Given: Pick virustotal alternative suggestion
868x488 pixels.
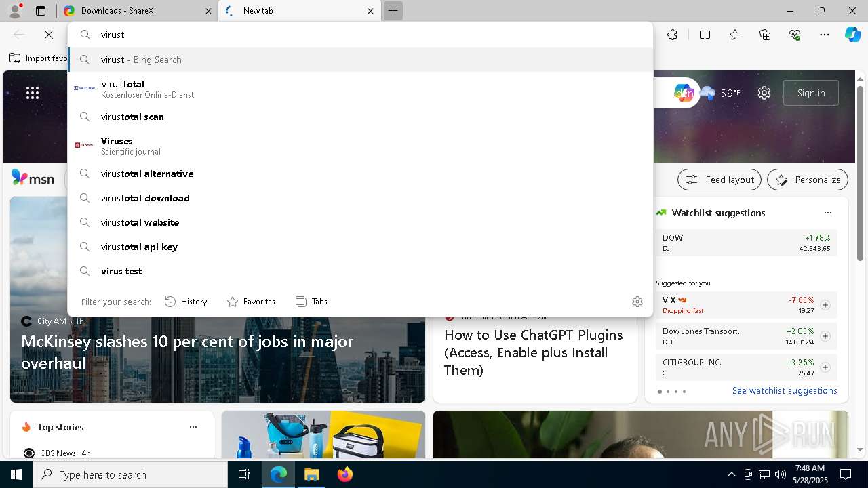Looking at the screenshot, I should coord(360,174).
